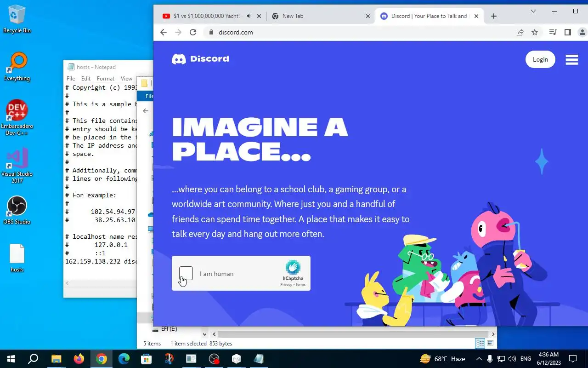Open Recycle Bin desktop icon
The height and width of the screenshot is (368, 588).
click(17, 19)
